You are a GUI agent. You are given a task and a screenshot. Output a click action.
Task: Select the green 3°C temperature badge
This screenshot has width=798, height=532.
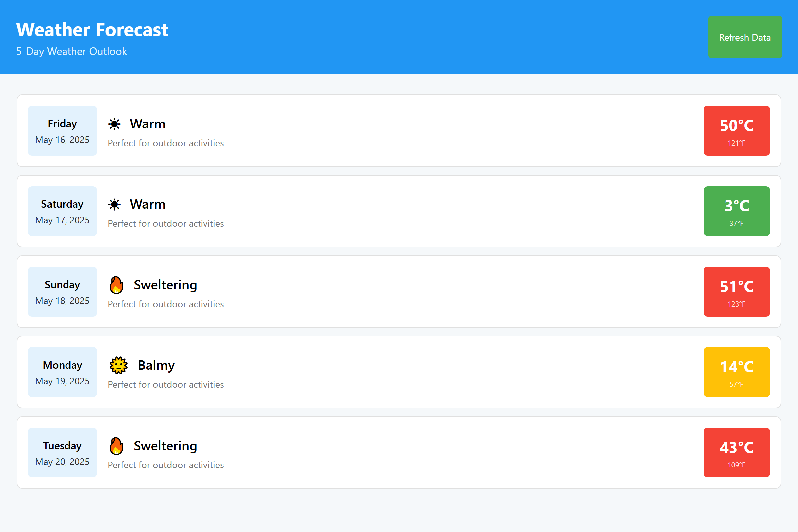(x=736, y=211)
